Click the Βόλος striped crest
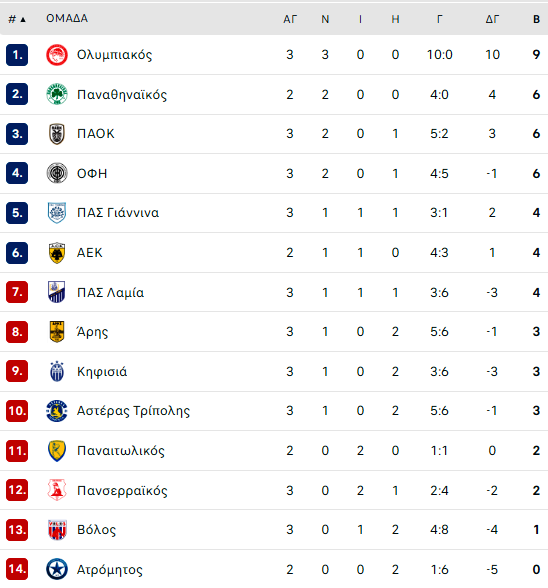This screenshot has width=548, height=588. point(57,530)
